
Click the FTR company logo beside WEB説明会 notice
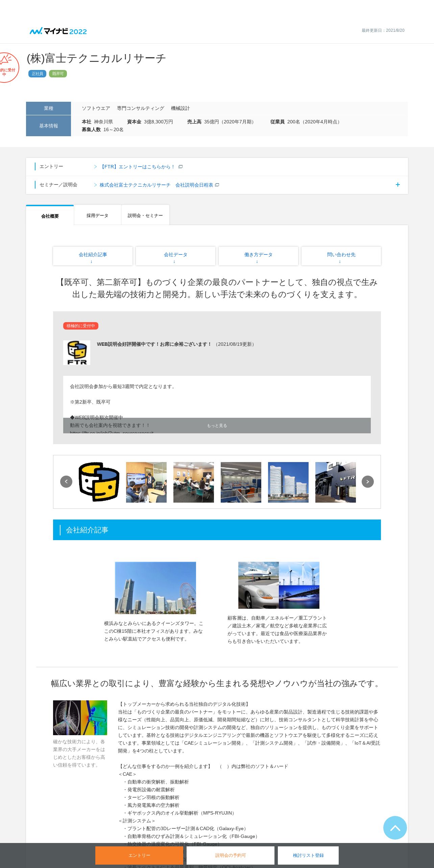[x=77, y=353]
